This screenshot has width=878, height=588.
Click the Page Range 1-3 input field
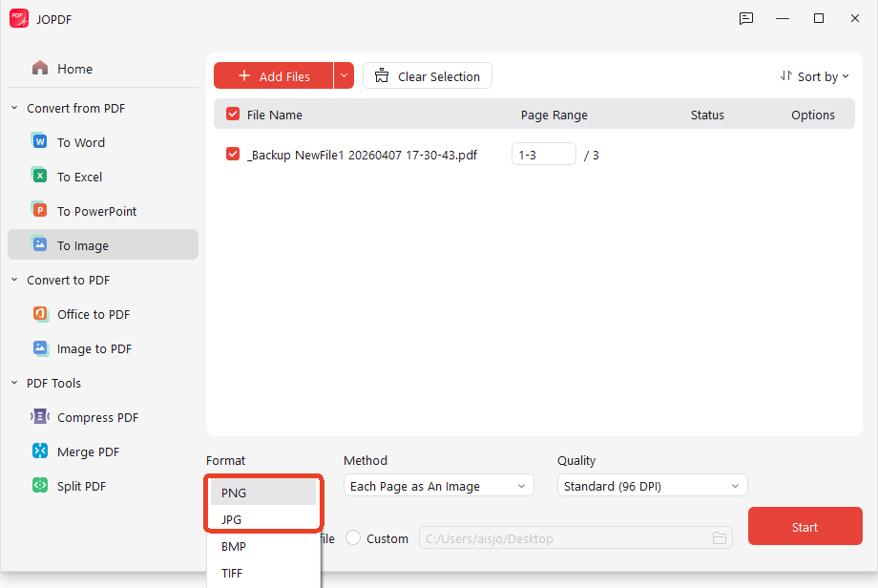click(544, 154)
